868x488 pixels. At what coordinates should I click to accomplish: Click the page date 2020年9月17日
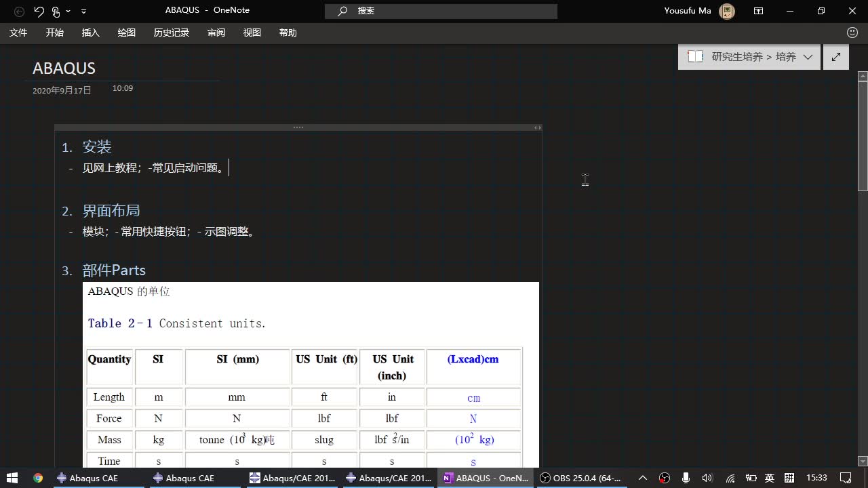pos(62,90)
